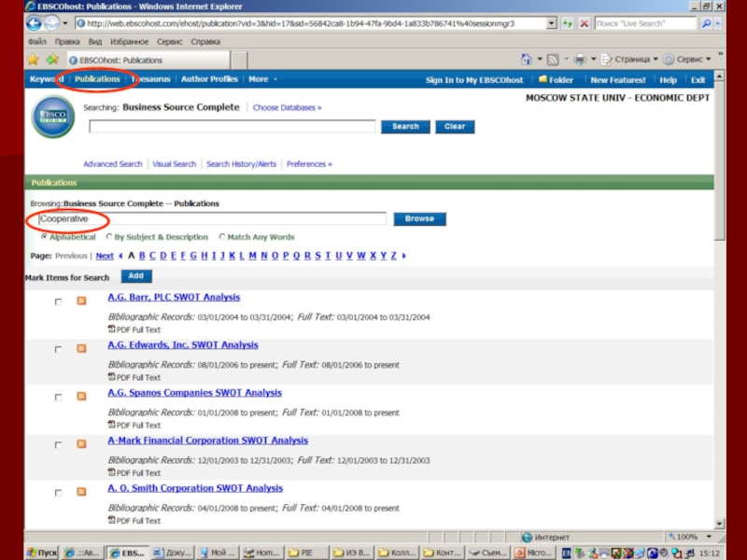The image size is (747, 560).
Task: Click the red stop loading icon
Action: (x=585, y=23)
